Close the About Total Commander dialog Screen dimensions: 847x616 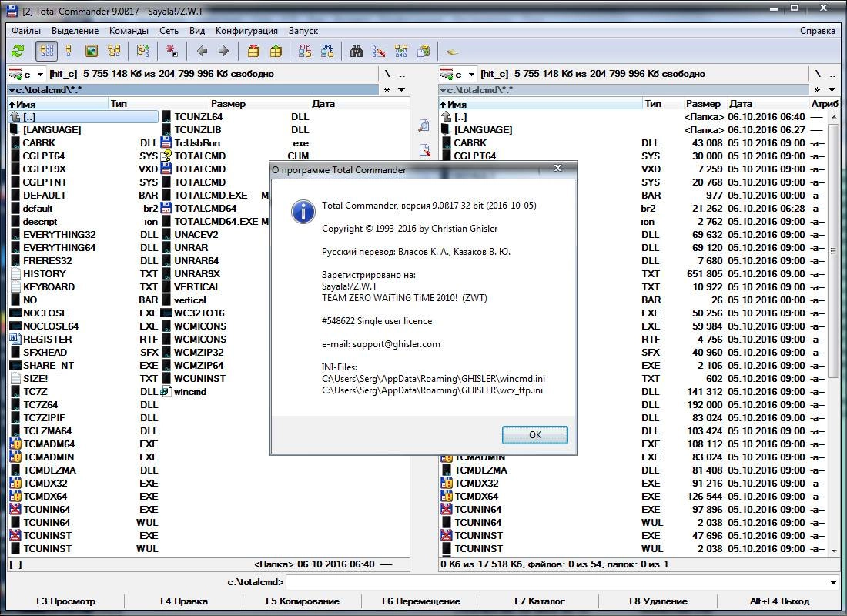tap(557, 168)
